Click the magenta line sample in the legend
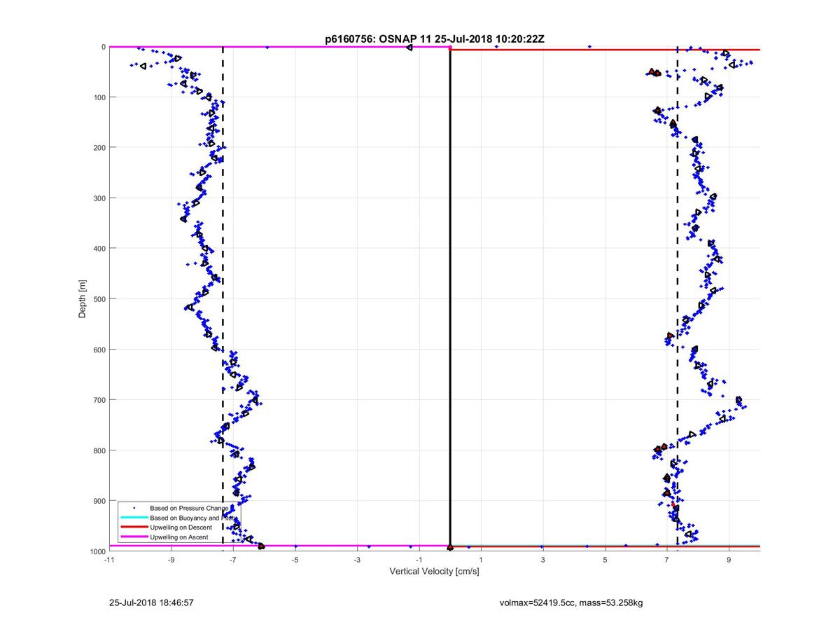840x620 pixels. click(x=134, y=537)
